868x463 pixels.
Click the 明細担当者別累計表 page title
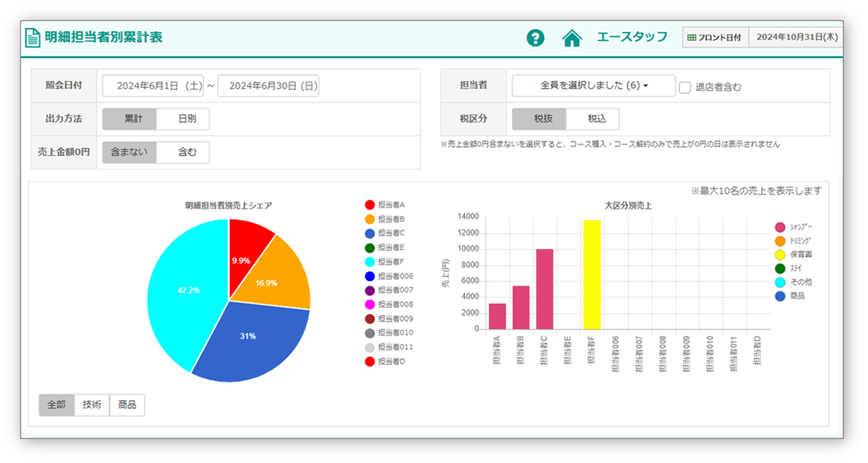click(x=103, y=38)
